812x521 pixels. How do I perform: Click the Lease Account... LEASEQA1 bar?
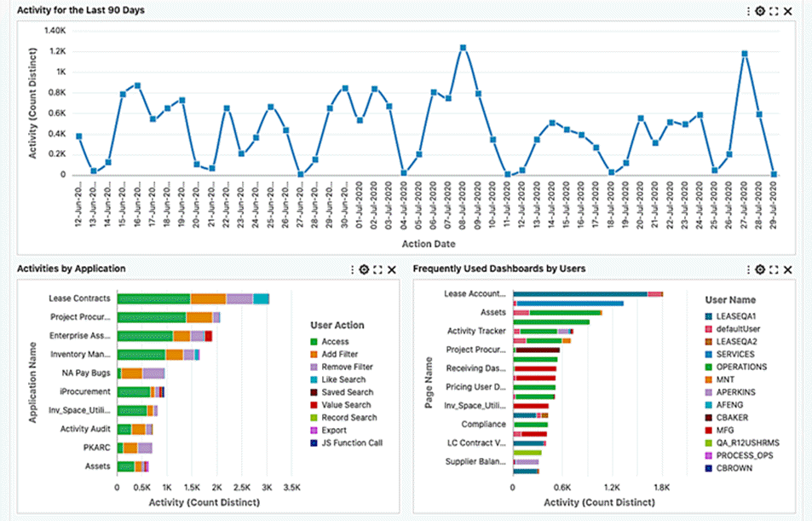pos(580,294)
